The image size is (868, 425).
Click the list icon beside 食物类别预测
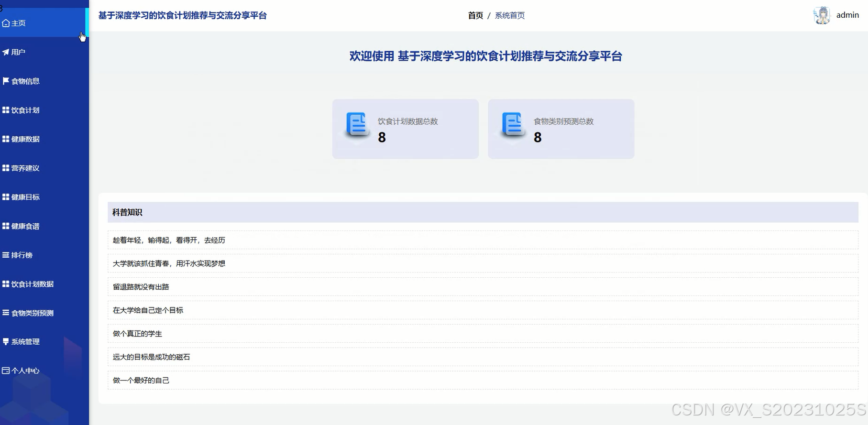(6, 313)
